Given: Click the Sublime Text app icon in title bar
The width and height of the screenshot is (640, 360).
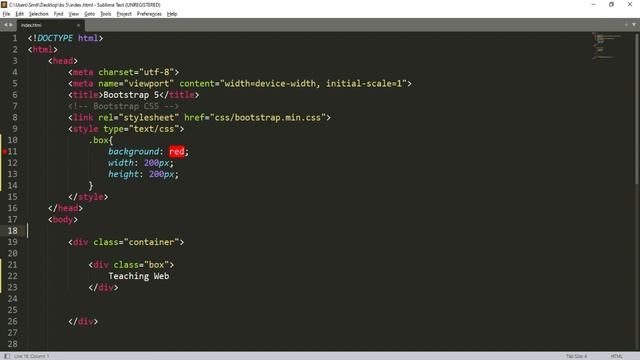Looking at the screenshot, I should 4,4.
